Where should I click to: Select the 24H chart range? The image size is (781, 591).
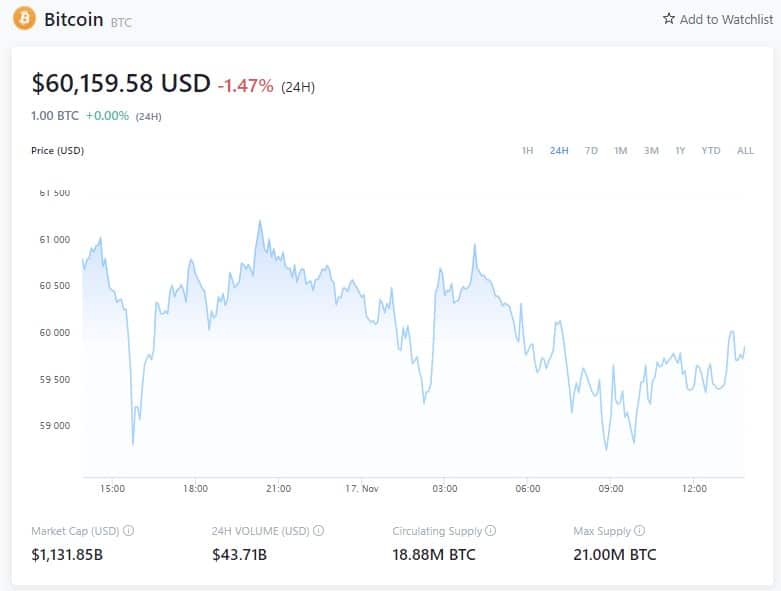click(x=559, y=150)
